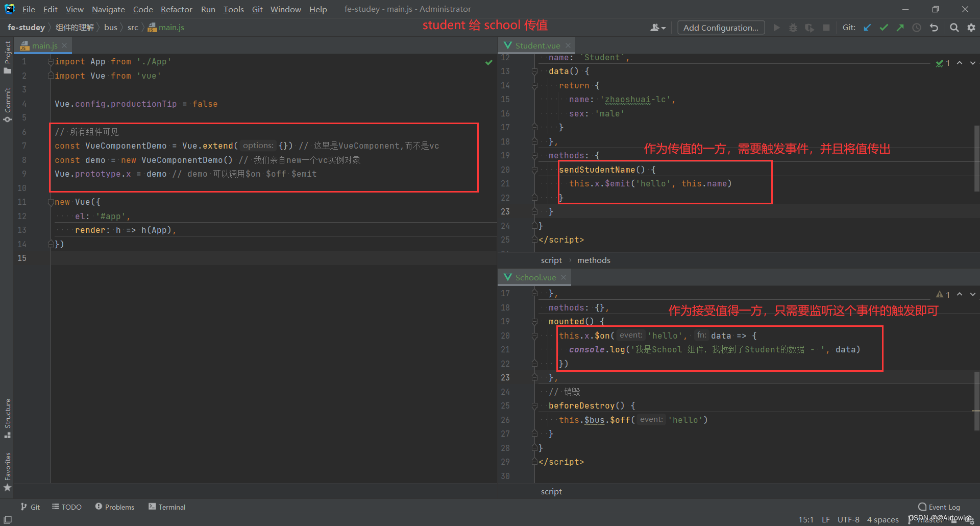Click caret position 15:1 in status bar

coord(806,519)
